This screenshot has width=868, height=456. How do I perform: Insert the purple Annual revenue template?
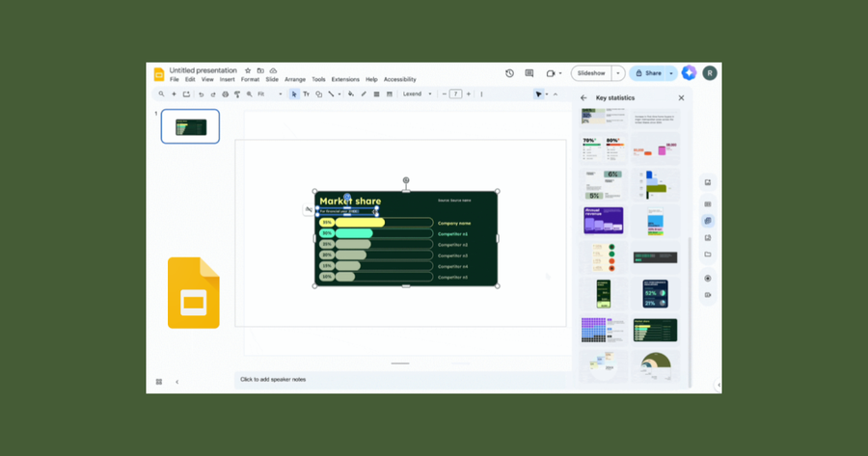[x=604, y=220]
